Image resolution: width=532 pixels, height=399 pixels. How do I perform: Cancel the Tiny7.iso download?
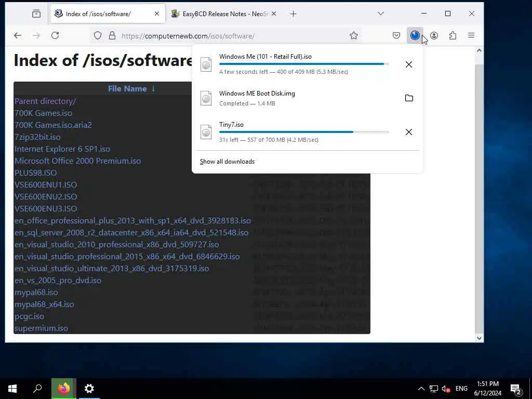409,132
